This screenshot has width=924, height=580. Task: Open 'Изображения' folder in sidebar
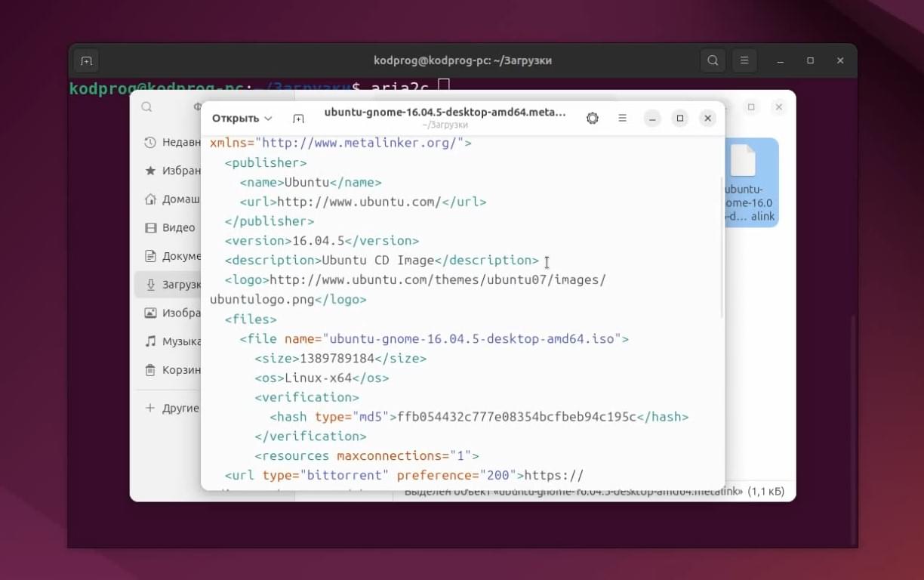172,313
